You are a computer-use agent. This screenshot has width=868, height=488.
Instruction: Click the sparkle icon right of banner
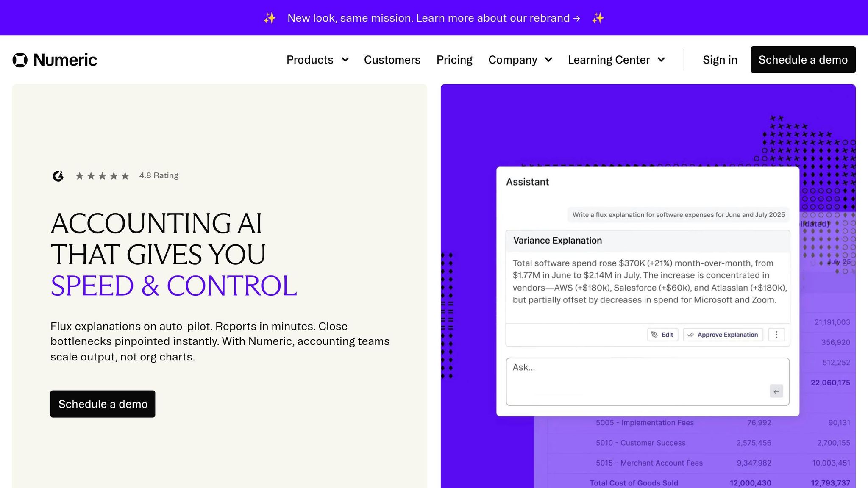point(598,18)
